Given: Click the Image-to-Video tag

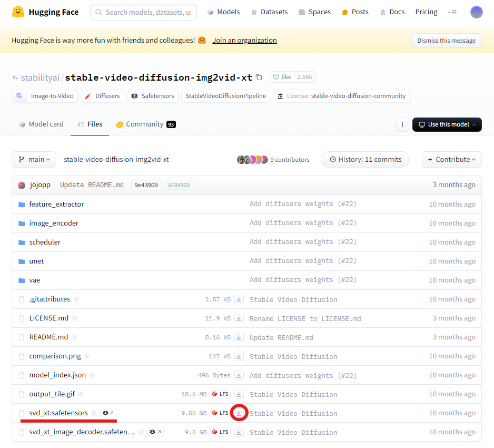Looking at the screenshot, I should (45, 96).
